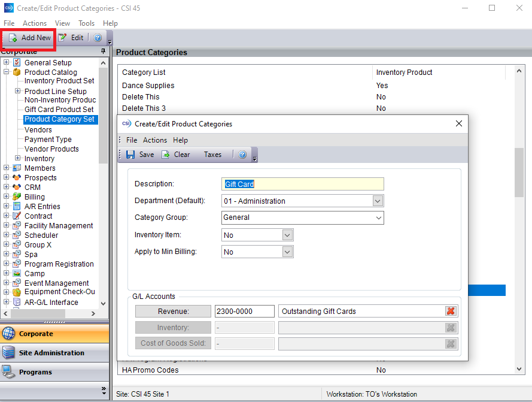Close the Create/Edit Product Categories dialog
Viewport: 532px width, 402px height.
[x=459, y=123]
